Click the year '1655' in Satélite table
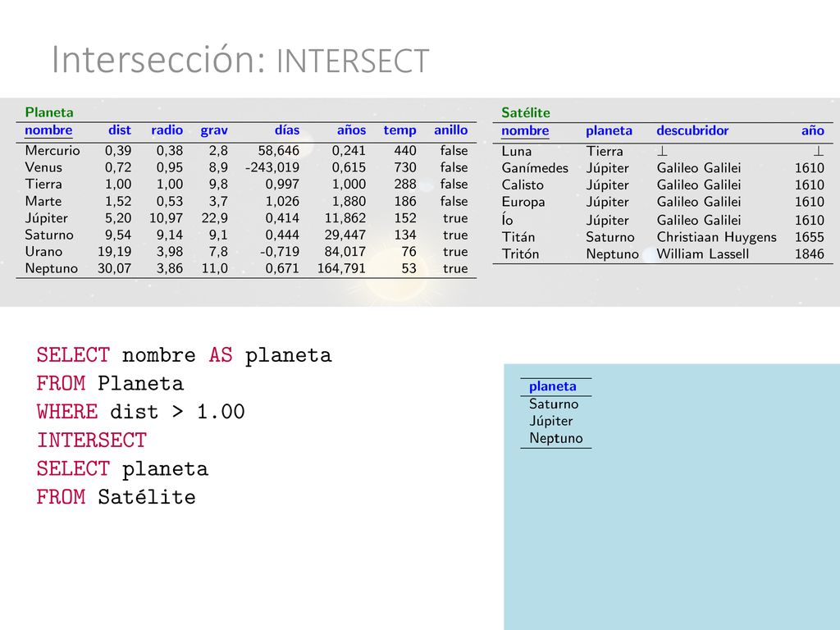The height and width of the screenshot is (630, 840). point(810,237)
